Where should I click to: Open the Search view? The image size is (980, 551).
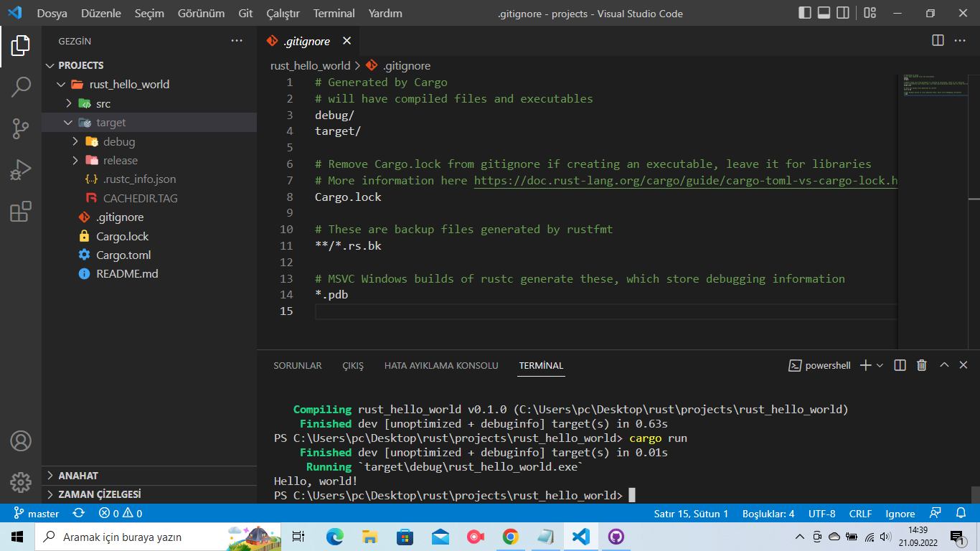click(x=21, y=86)
